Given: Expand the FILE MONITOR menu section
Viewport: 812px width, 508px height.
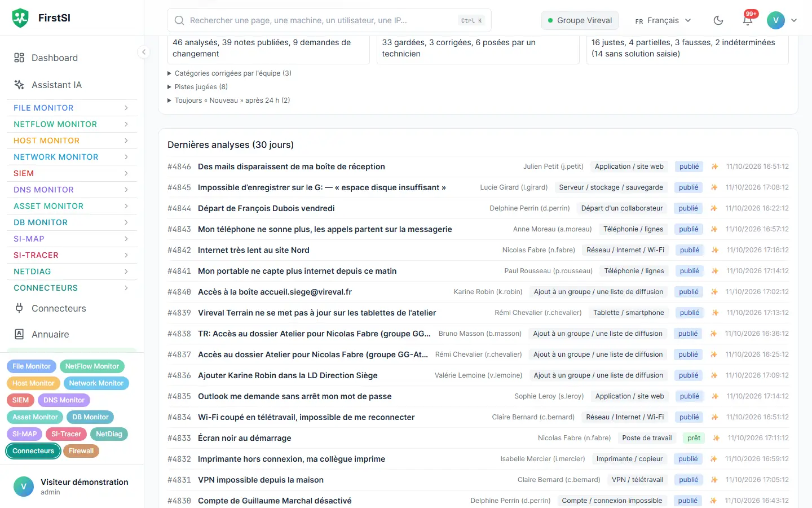Looking at the screenshot, I should [x=72, y=108].
